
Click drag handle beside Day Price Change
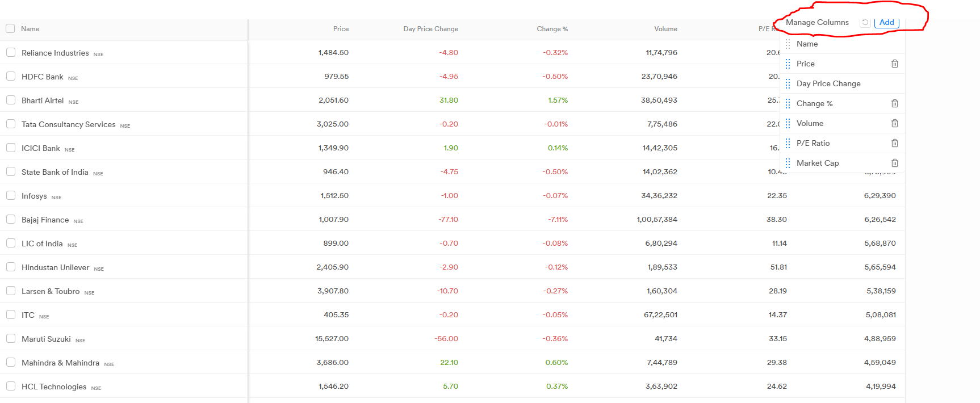pos(788,83)
